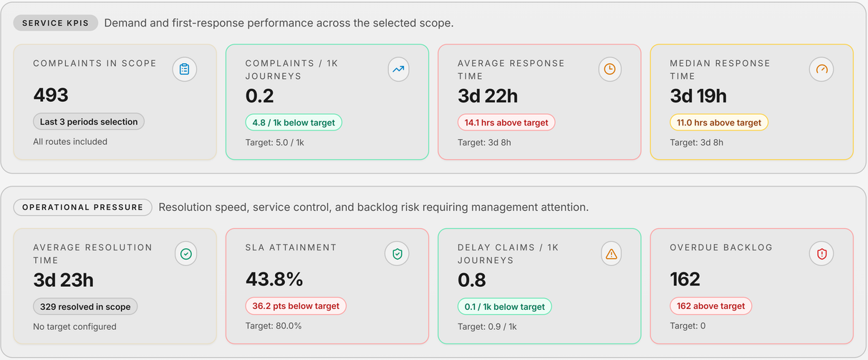Viewport: 868px width, 360px height.
Task: Click the '162 above target' badge
Action: click(x=711, y=306)
